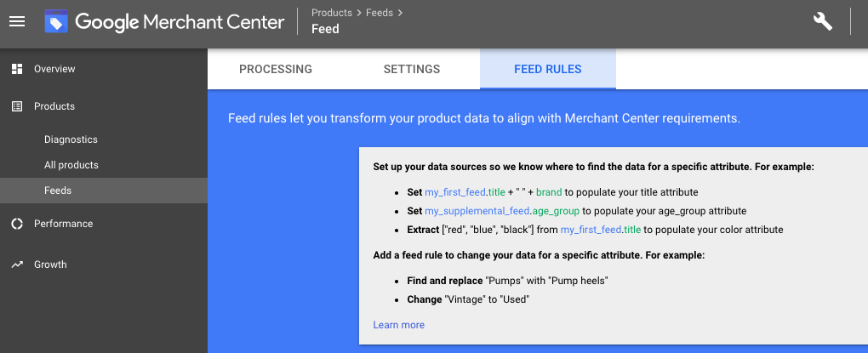Select Feeds in the sidebar
868x353 pixels.
coord(58,191)
